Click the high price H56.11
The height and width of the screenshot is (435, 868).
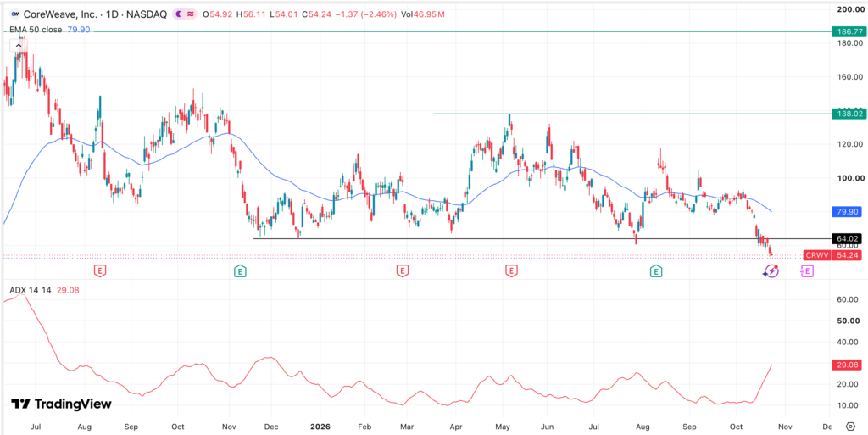[x=252, y=15]
